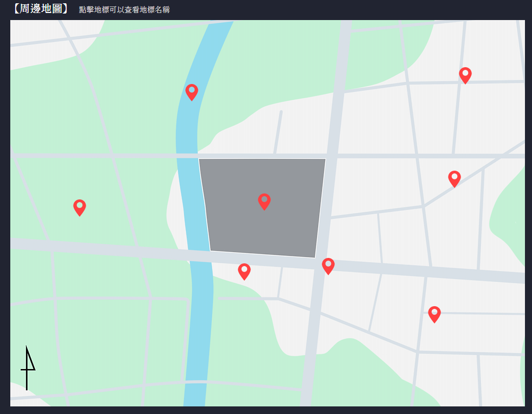
Task: Select the pin just below the gray block's bottom edge
Action: tap(244, 271)
